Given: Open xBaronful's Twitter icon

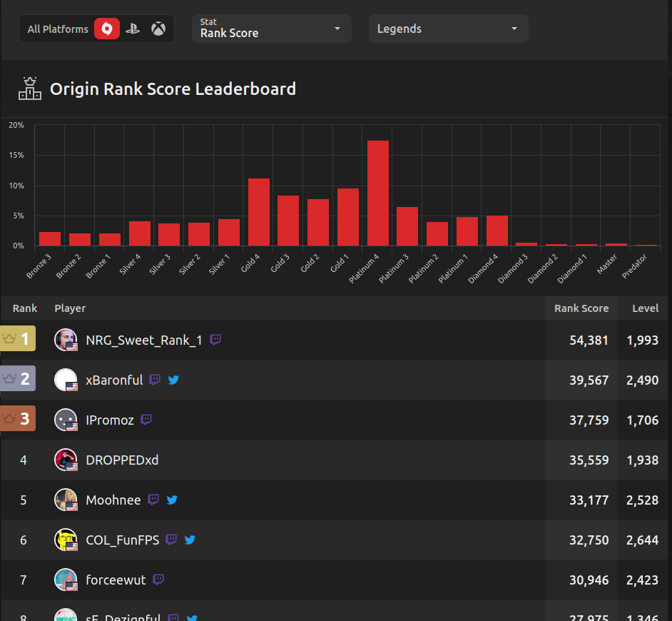Looking at the screenshot, I should [173, 380].
